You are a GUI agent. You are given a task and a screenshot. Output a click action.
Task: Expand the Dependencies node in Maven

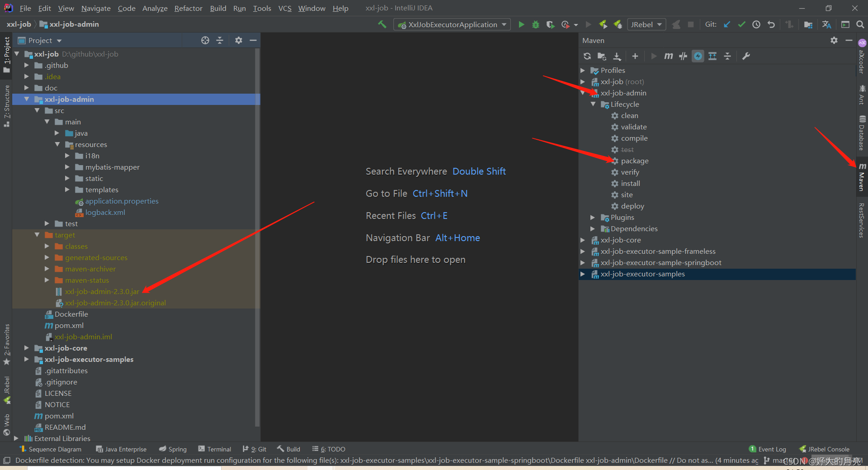coord(593,229)
